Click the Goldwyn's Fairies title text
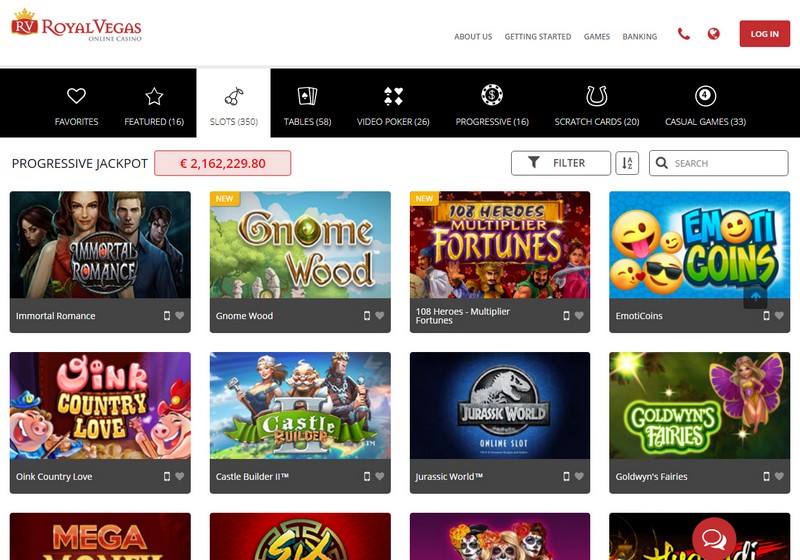800x560 pixels. [651, 476]
